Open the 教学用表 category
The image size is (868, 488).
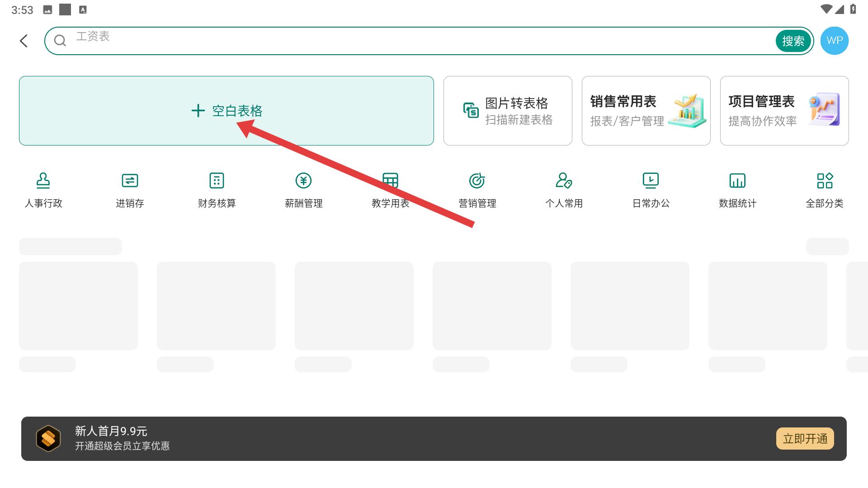[x=390, y=191]
